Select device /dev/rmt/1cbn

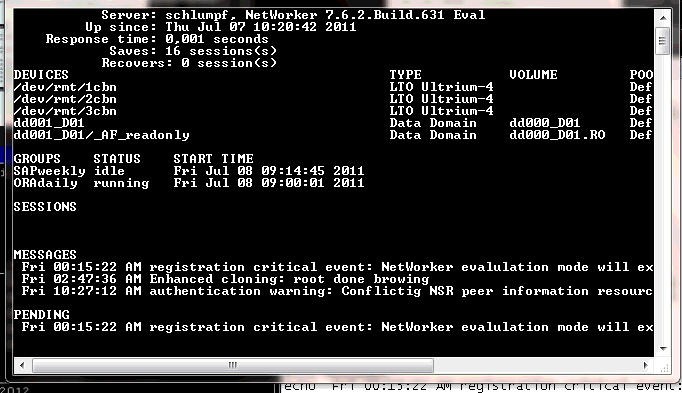[65, 87]
